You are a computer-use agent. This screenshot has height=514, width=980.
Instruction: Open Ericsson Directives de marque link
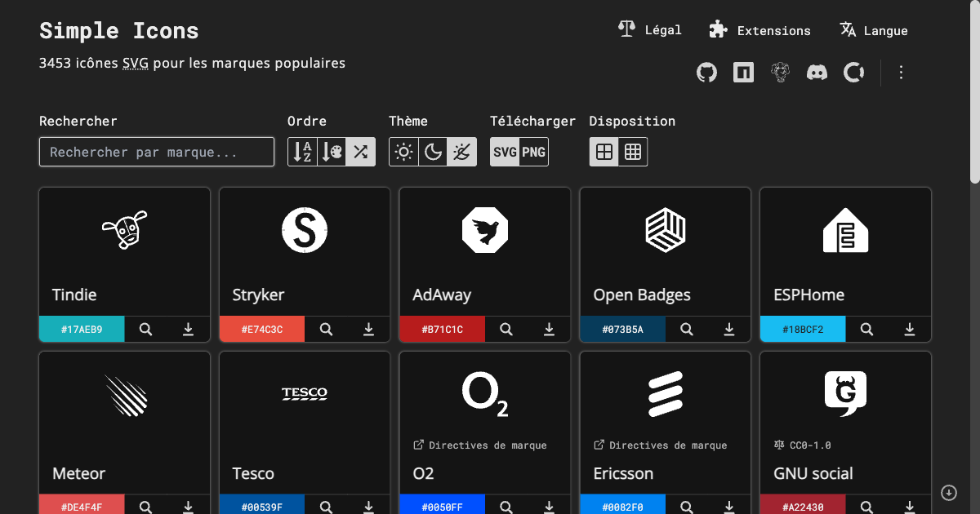pyautogui.click(x=661, y=445)
